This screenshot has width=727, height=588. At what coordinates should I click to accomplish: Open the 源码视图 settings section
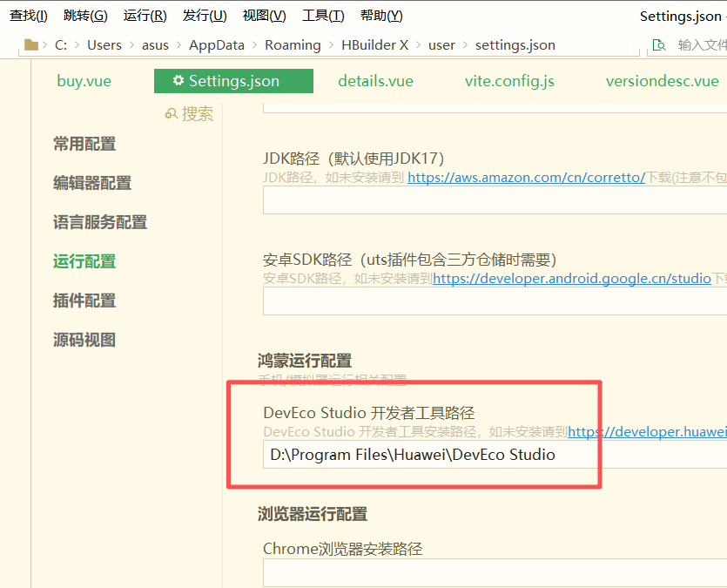click(x=84, y=340)
